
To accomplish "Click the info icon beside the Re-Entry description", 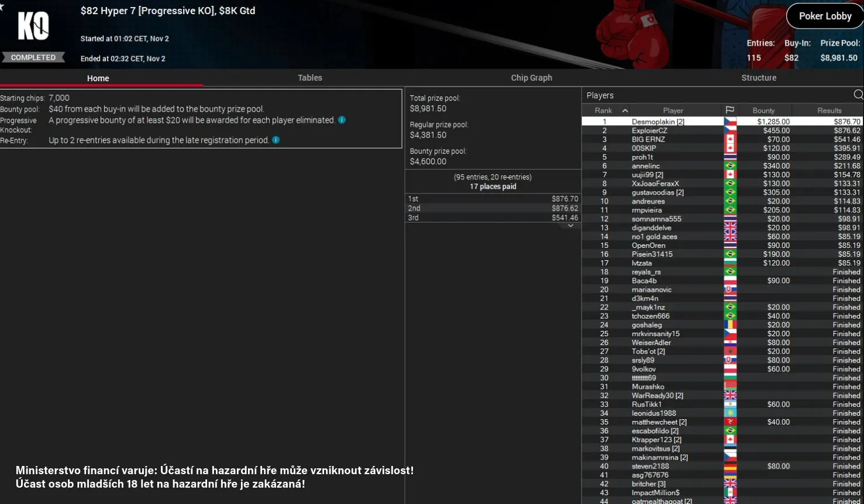I will [x=275, y=140].
